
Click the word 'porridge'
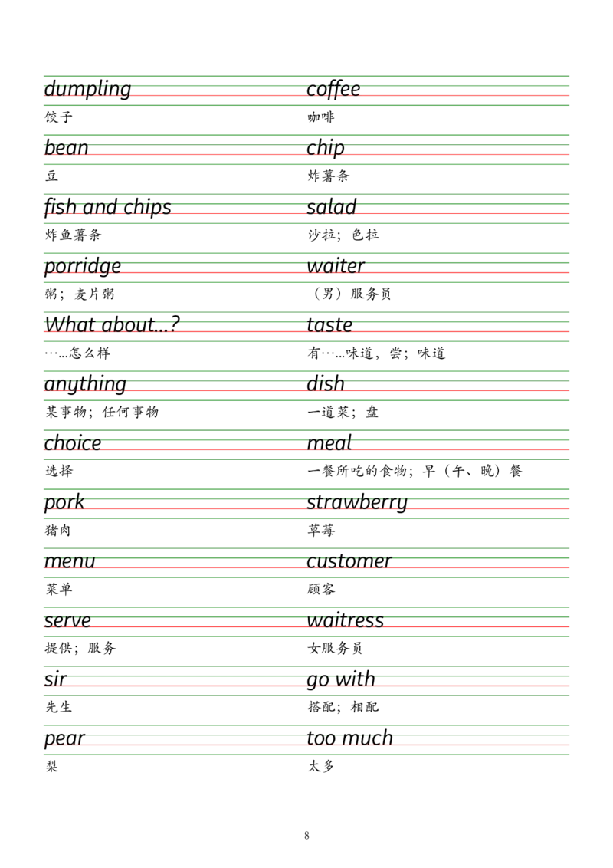(x=83, y=267)
